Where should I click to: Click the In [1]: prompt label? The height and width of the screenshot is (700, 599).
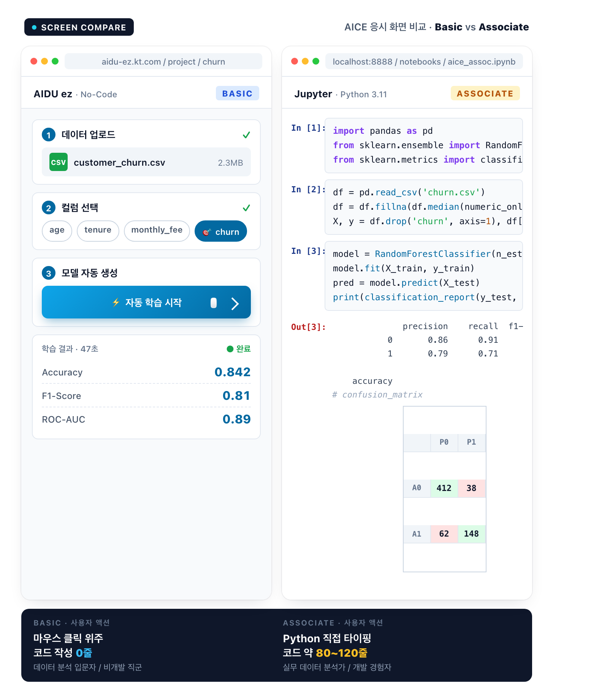(308, 128)
